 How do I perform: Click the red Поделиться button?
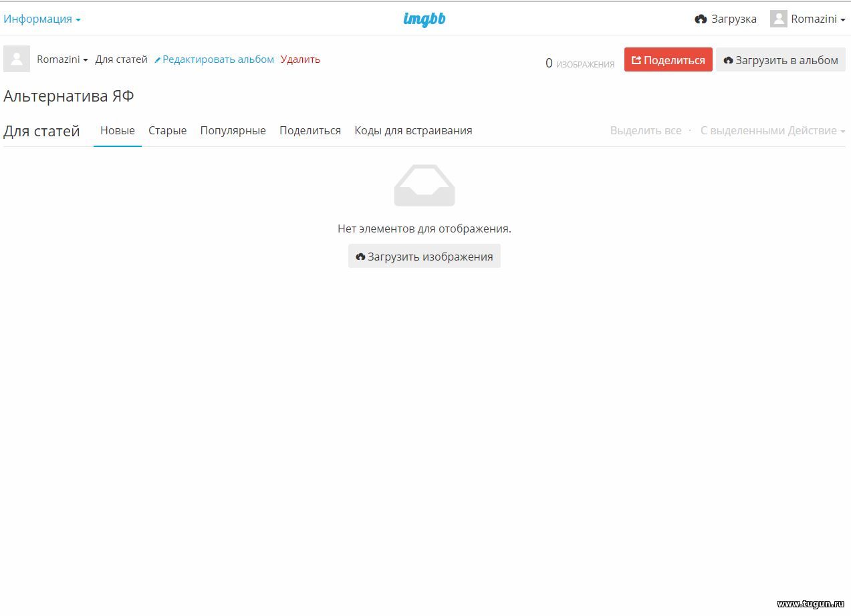(668, 59)
